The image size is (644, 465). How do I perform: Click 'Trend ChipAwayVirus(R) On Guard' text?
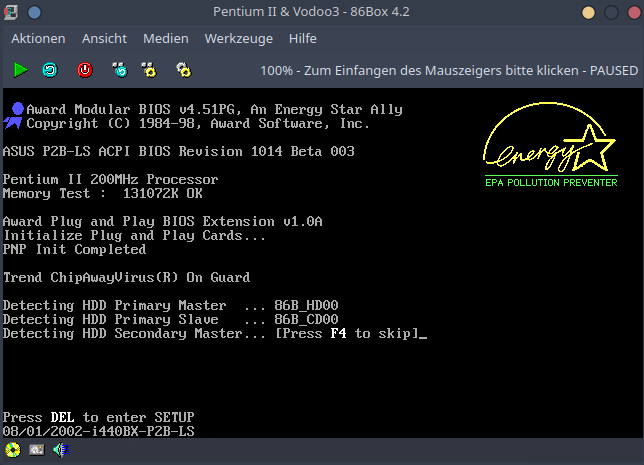tap(126, 277)
